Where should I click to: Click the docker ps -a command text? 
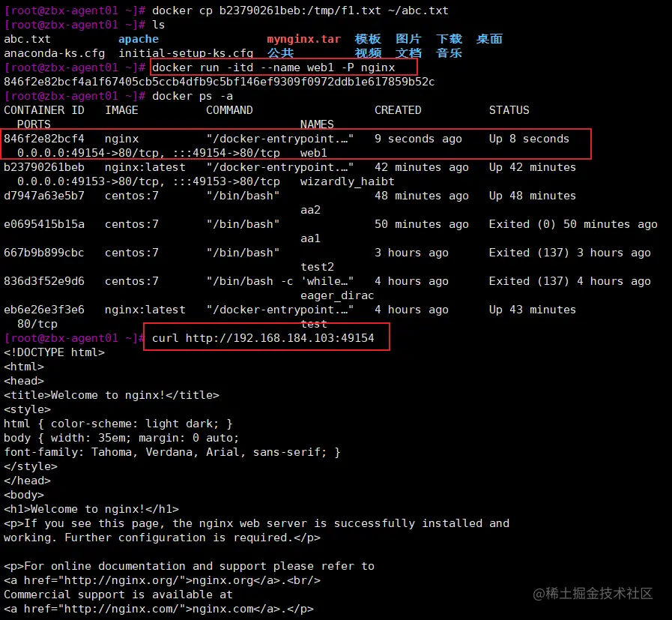tap(193, 96)
